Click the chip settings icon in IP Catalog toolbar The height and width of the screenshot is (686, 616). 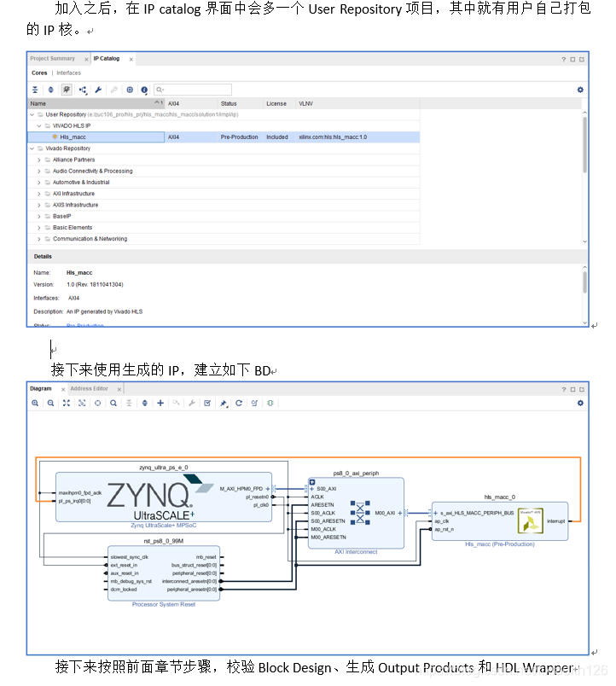[x=130, y=90]
